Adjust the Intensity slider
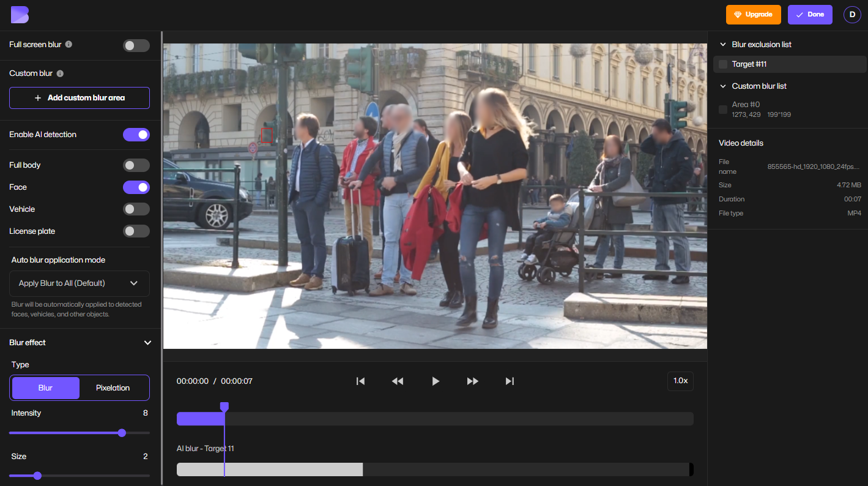 (122, 433)
